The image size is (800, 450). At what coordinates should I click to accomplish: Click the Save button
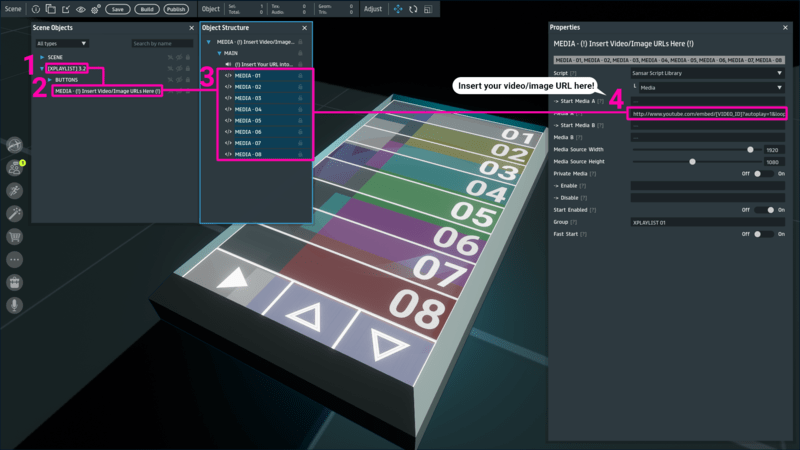click(x=116, y=8)
